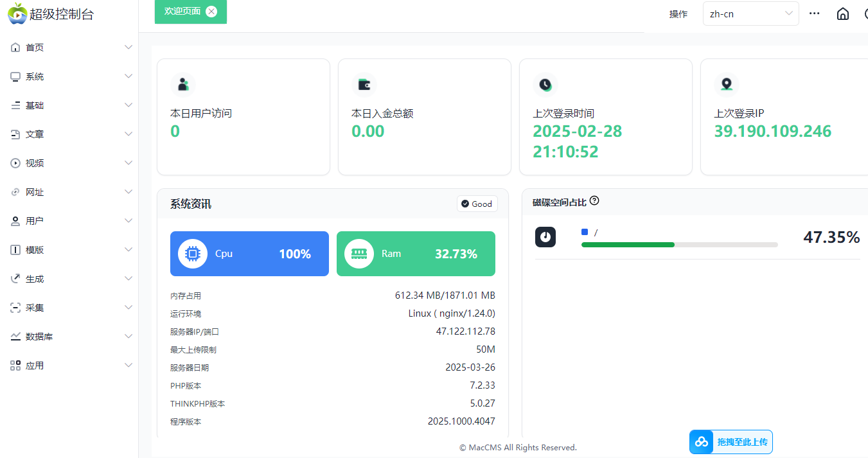Open the 用户 menu in sidebar
Viewport: 868px width, 458px height.
[x=69, y=221]
